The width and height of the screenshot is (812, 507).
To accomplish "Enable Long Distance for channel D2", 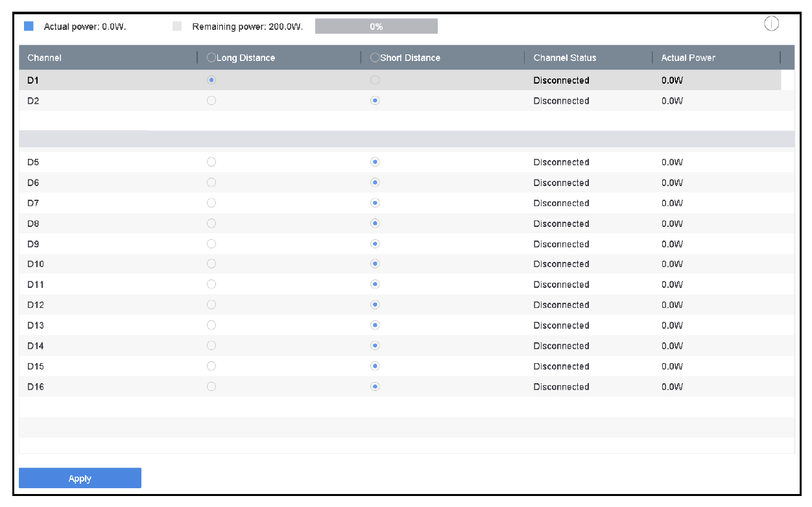I will coord(211,100).
